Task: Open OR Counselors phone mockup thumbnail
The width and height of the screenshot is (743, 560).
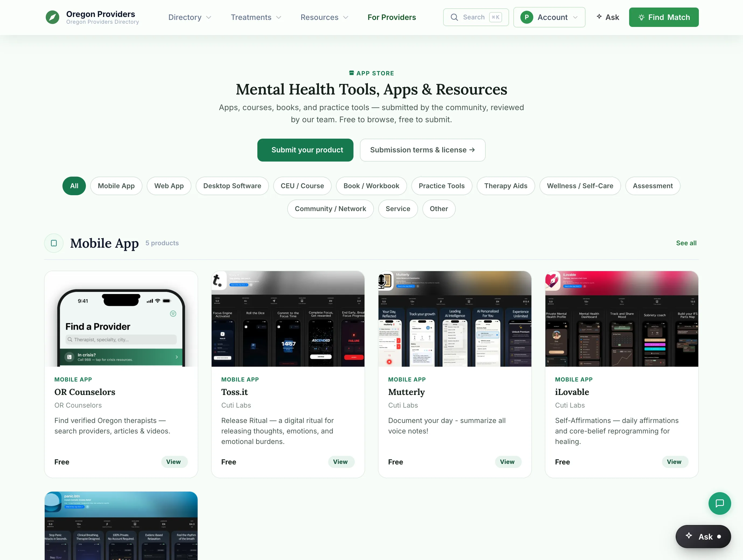Action: tap(121, 319)
